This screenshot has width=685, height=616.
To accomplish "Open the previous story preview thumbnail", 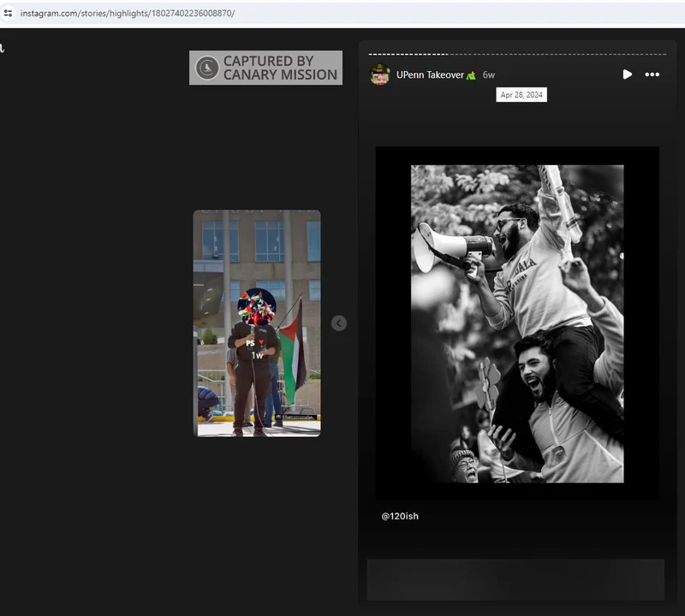I will (257, 385).
